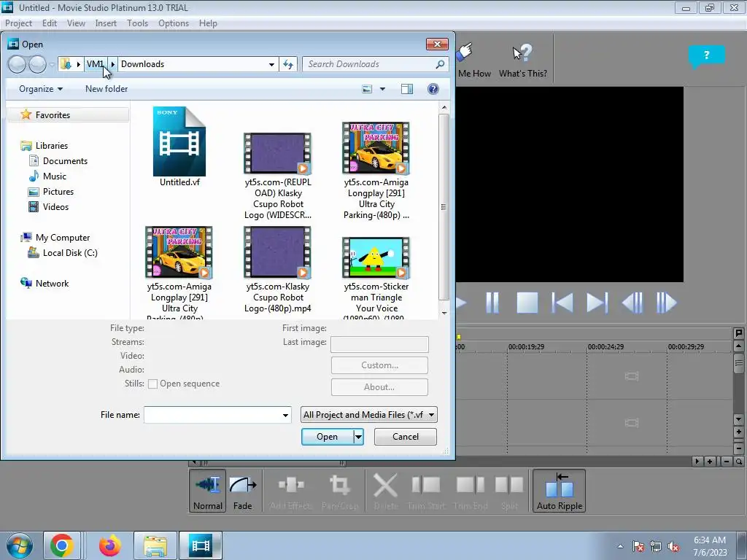Screen dimensions: 747x560
Task: Change the view with the views icon
Action: tap(367, 89)
